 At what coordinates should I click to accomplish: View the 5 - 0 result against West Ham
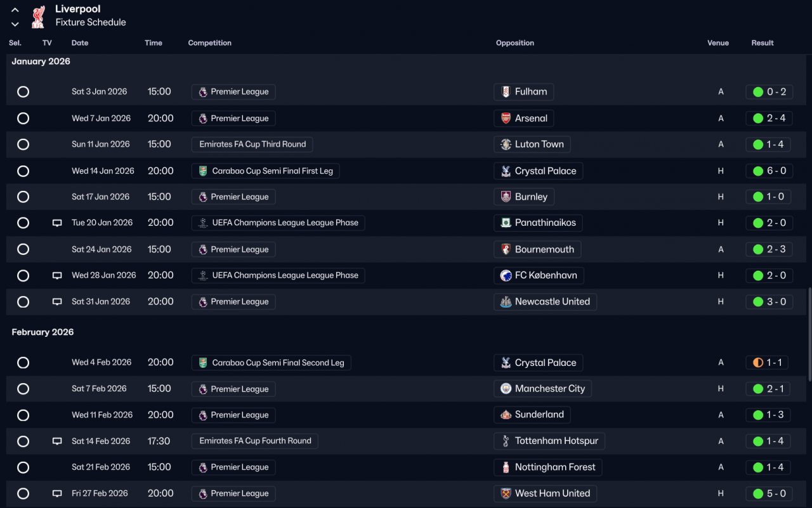pyautogui.click(x=769, y=493)
